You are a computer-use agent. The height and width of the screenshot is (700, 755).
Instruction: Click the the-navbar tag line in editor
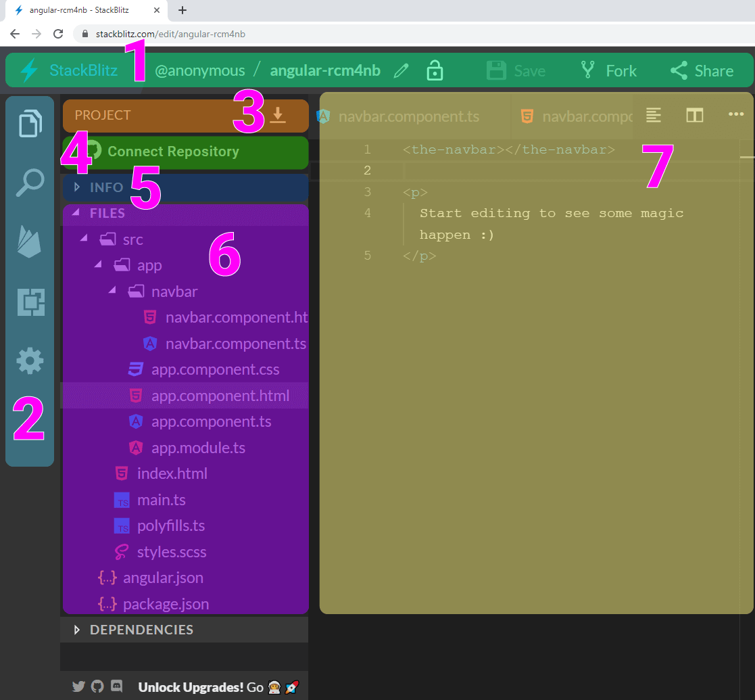pos(509,149)
